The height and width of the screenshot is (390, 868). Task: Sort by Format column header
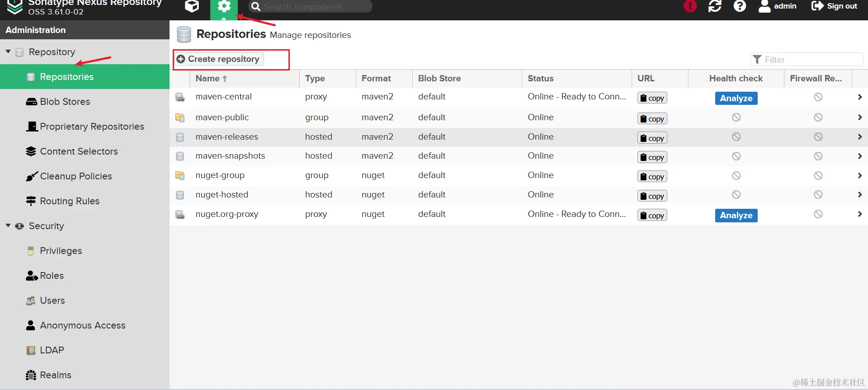[x=384, y=78]
